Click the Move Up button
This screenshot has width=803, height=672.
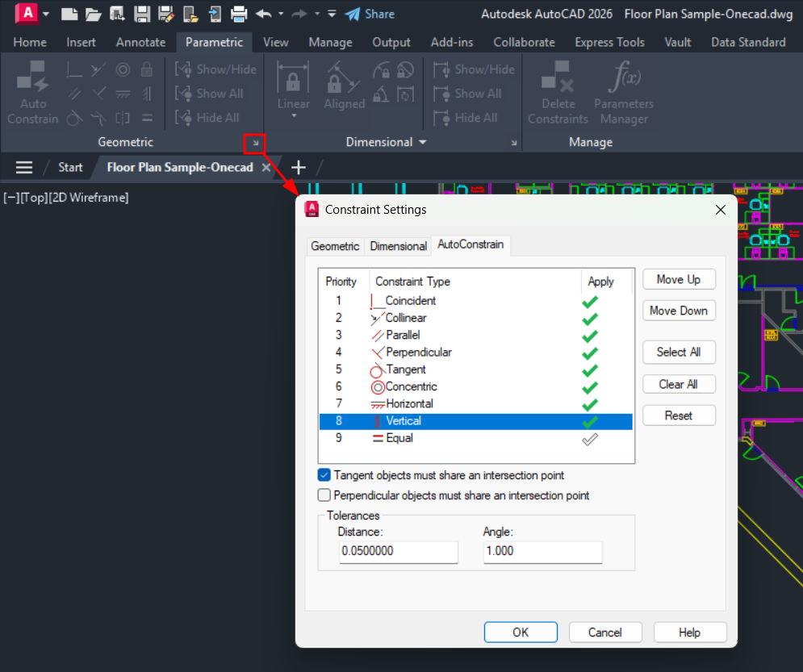pyautogui.click(x=679, y=279)
